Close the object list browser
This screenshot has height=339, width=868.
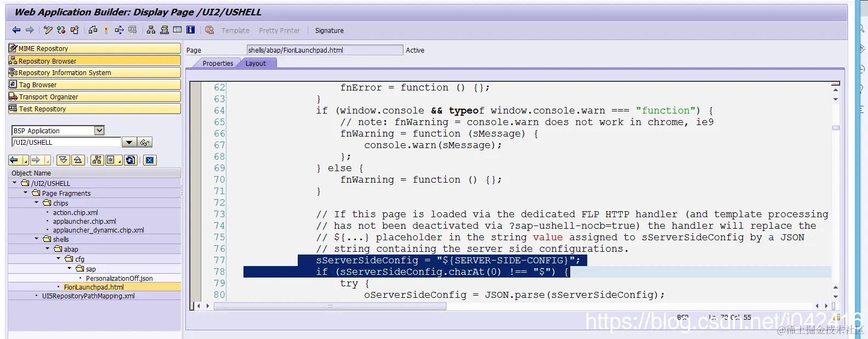[x=150, y=160]
